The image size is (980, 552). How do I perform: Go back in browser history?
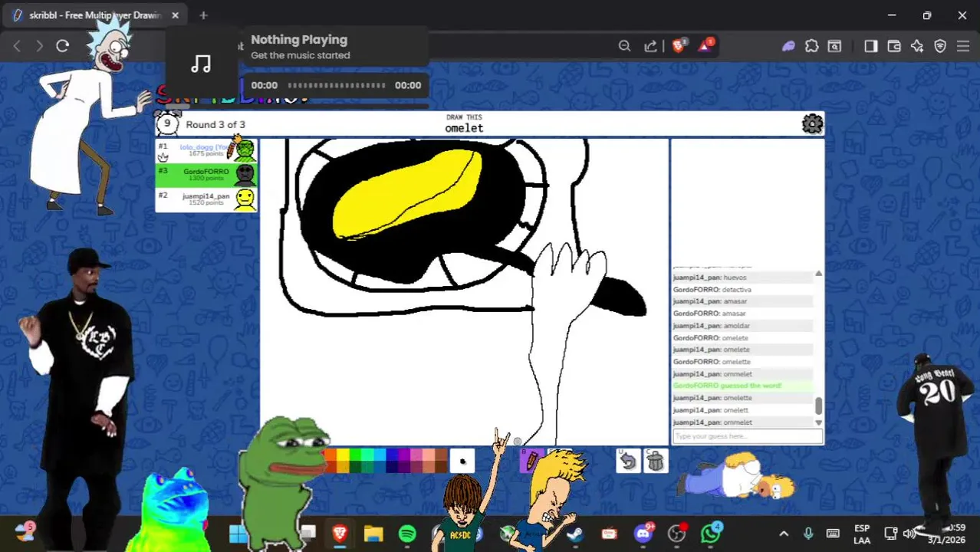(x=17, y=46)
